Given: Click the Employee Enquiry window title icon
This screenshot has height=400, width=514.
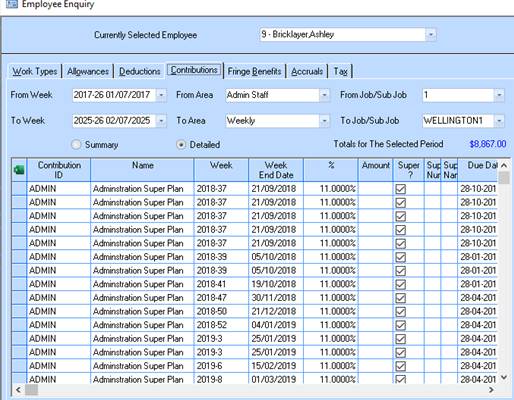Looking at the screenshot, I should click(12, 4).
